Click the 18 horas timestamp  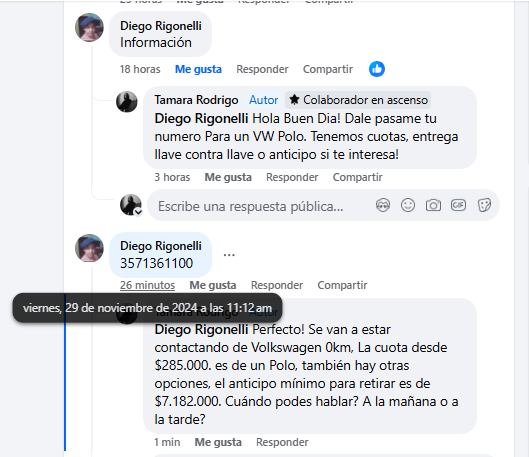pyautogui.click(x=140, y=69)
